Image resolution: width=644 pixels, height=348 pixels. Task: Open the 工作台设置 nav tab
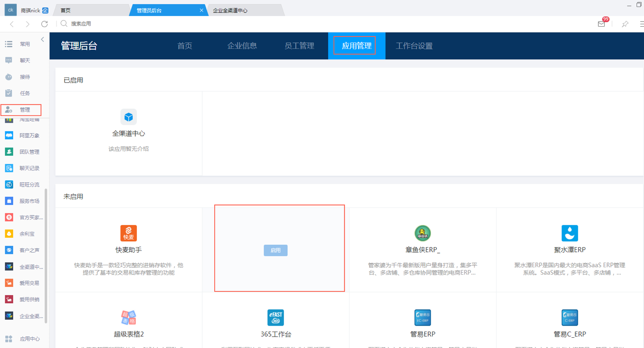pos(414,46)
